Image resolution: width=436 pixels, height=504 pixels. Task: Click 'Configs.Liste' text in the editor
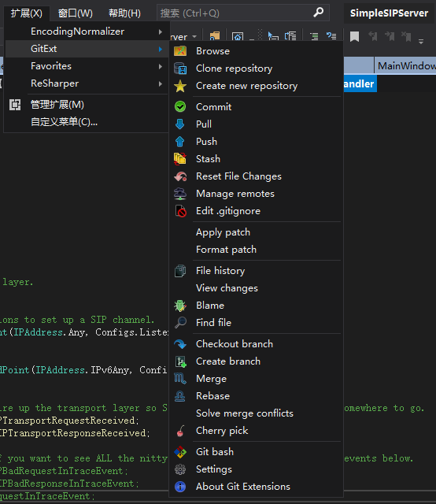[131, 332]
